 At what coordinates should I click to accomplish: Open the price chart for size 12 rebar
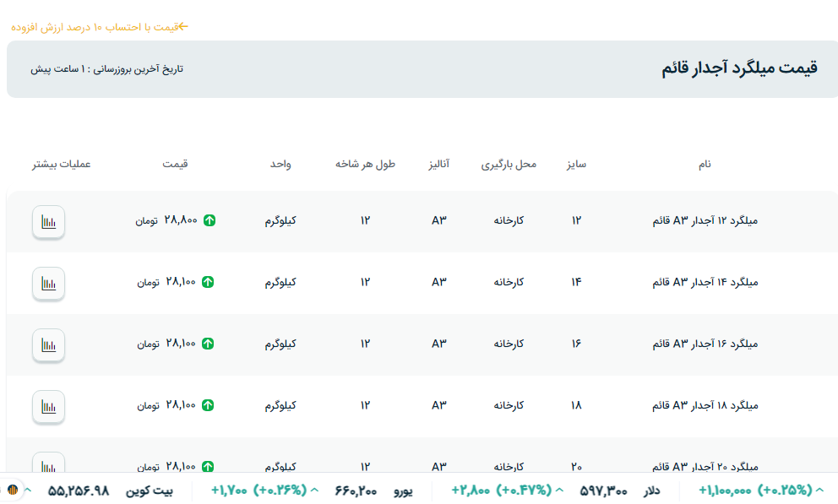click(x=48, y=222)
